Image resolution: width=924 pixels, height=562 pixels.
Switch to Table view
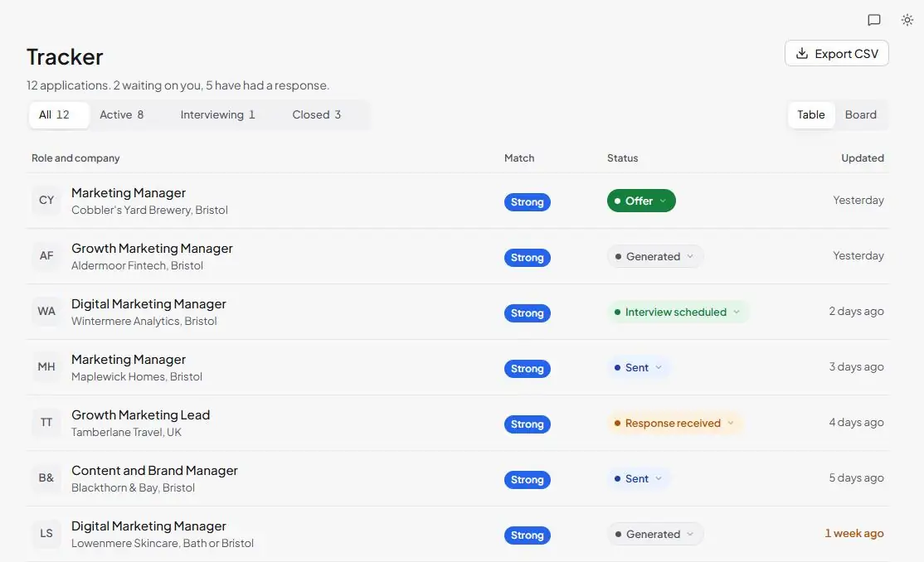point(811,115)
